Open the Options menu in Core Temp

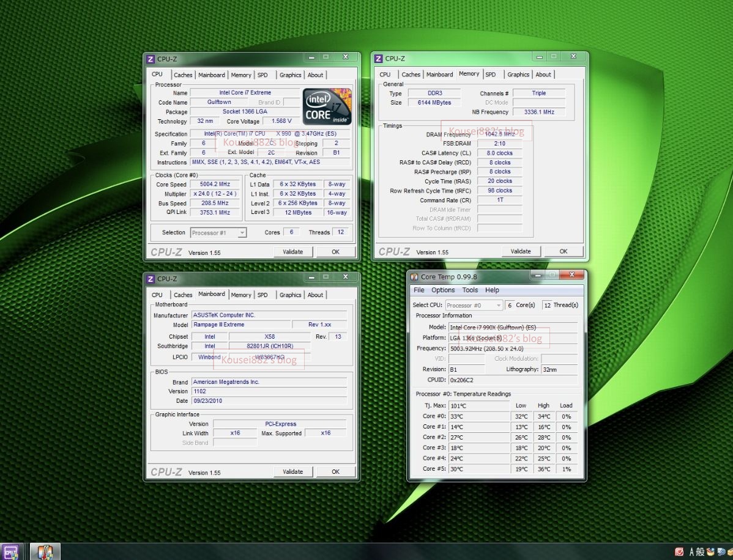(443, 290)
